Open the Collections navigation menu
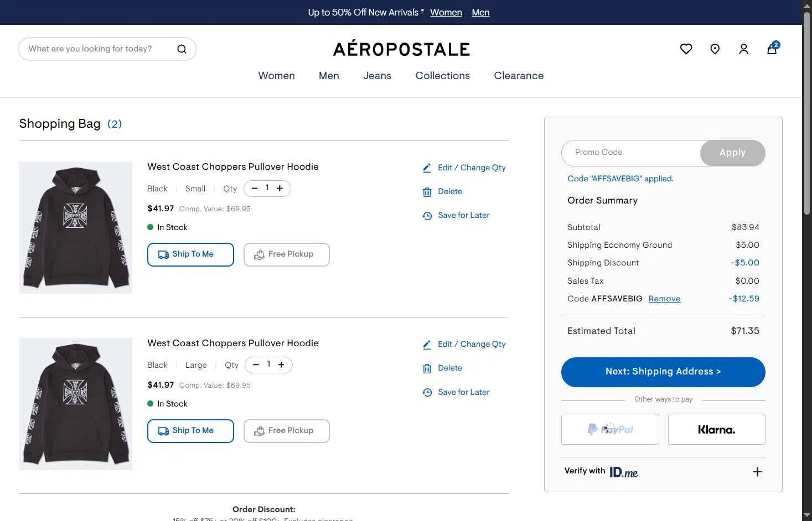Viewport: 812px width, 521px height. pos(442,76)
